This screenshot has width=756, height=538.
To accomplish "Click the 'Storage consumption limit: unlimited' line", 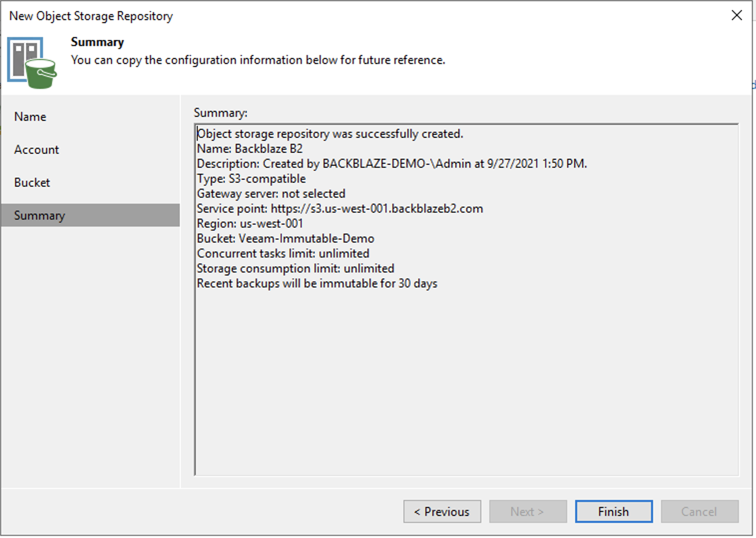I will (296, 269).
